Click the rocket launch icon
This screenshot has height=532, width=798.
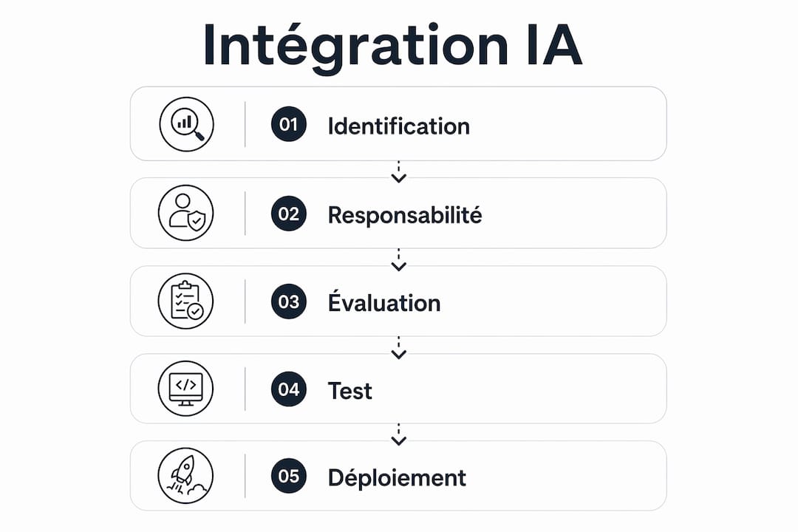click(185, 476)
